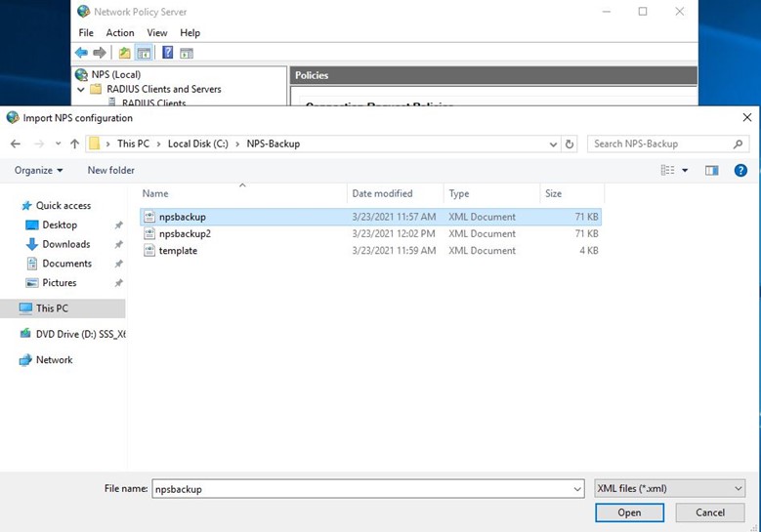Click the pin icon beside Documents
Image resolution: width=761 pixels, height=532 pixels.
[118, 264]
